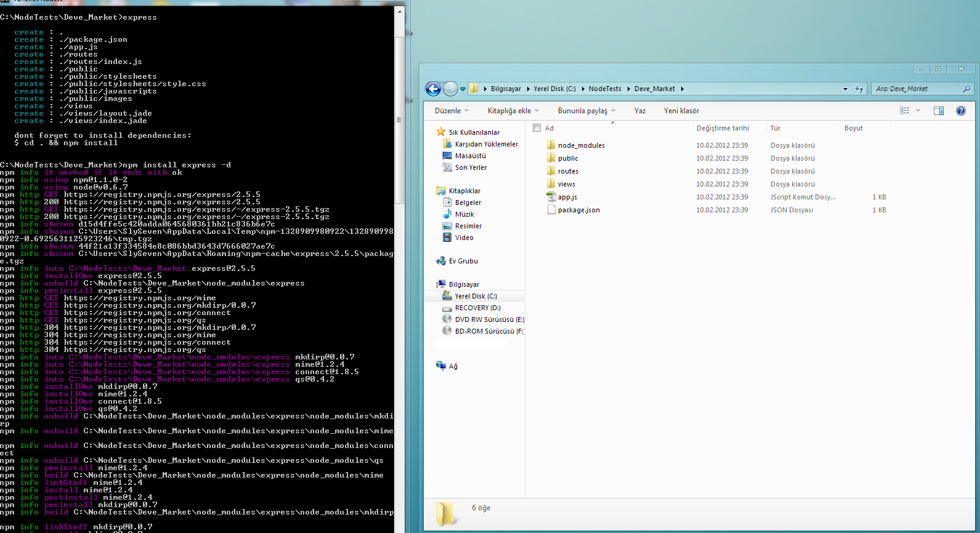Open the BD-ROM Sürücüsü drive

pyautogui.click(x=489, y=331)
